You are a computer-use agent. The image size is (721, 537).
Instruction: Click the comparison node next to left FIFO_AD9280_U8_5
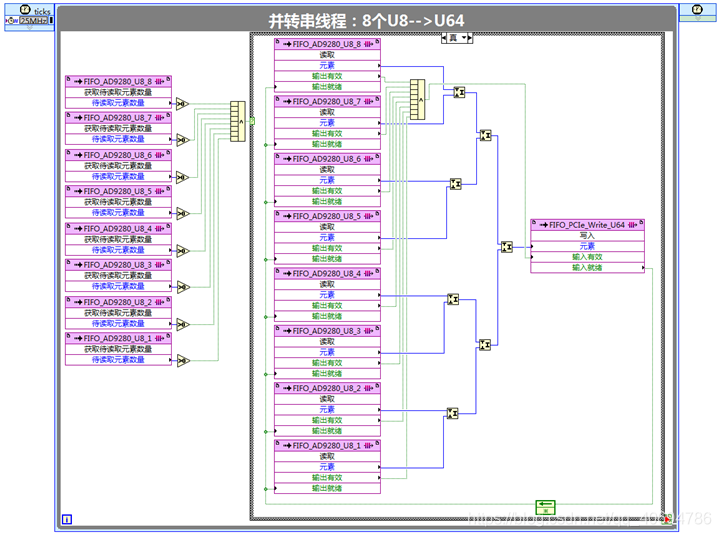(183, 213)
